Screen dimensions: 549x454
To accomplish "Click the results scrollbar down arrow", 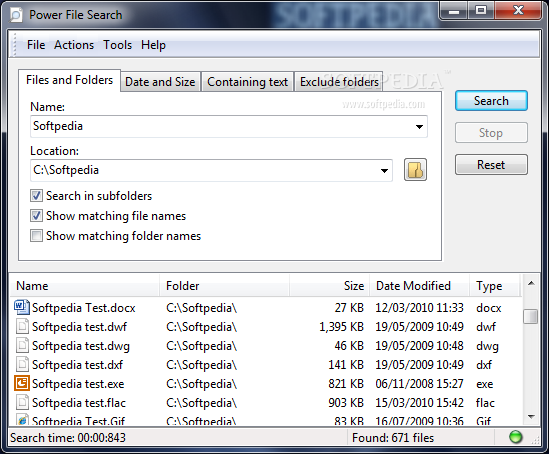I will click(x=531, y=417).
